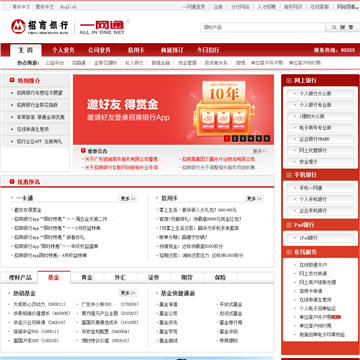
Task: Switch to the 理财产品 tab
Action: [x=20, y=277]
